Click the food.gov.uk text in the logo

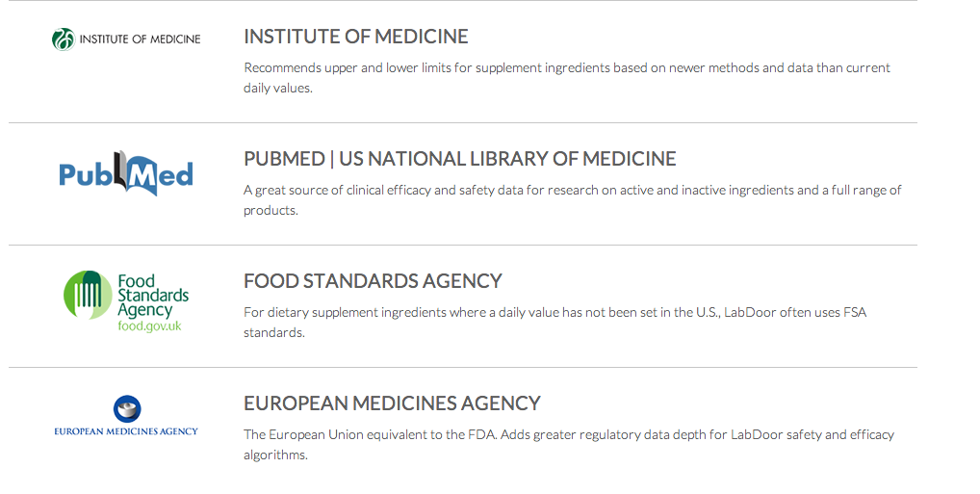[148, 326]
